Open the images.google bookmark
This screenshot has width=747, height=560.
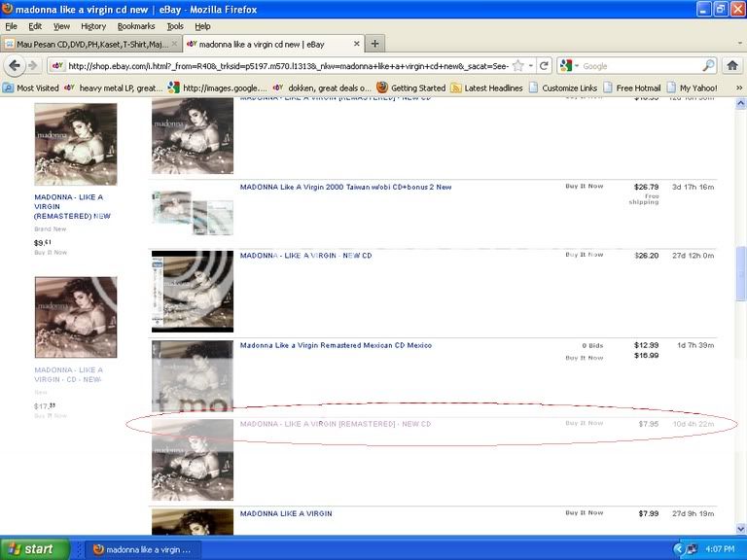[218, 87]
